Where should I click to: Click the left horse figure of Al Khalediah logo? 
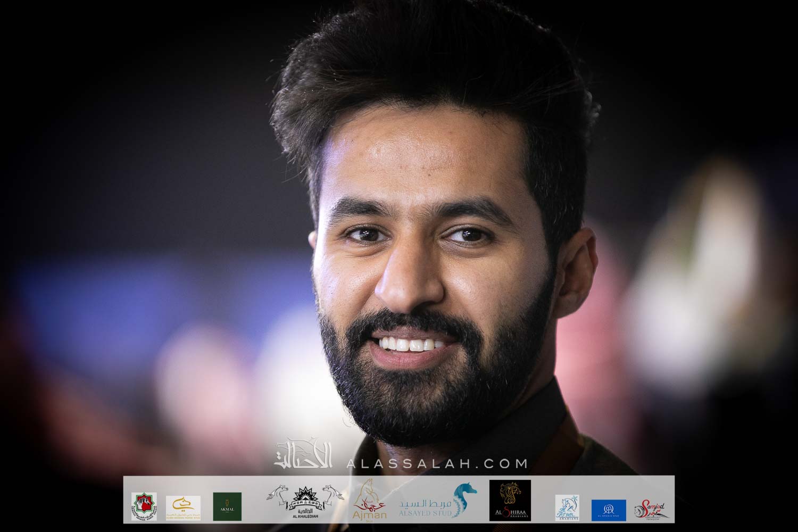click(x=278, y=497)
